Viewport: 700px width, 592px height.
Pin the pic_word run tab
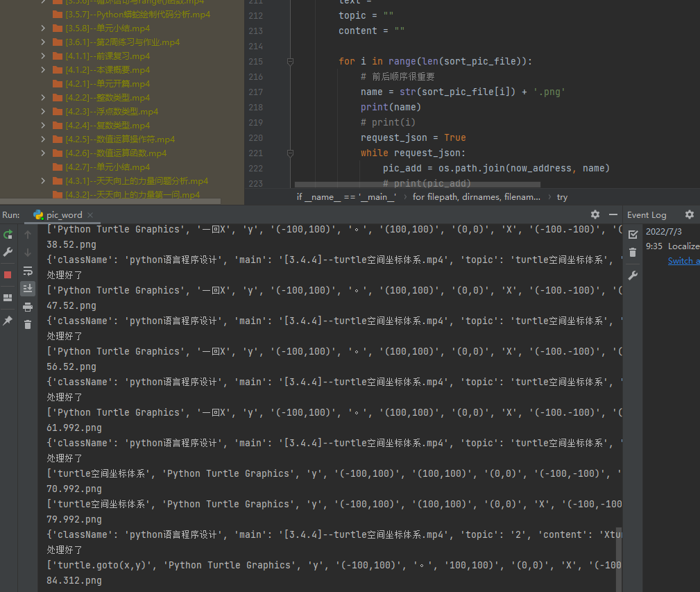click(8, 320)
